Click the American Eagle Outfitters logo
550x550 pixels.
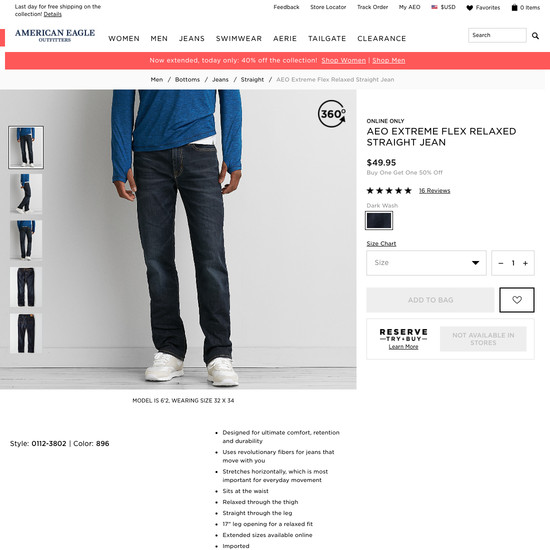55,35
